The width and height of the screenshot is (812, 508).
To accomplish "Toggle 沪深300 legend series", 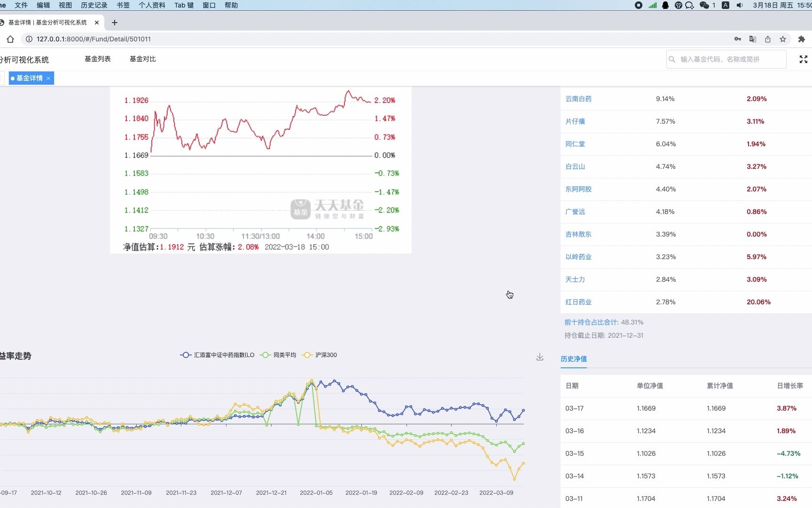I will [320, 355].
